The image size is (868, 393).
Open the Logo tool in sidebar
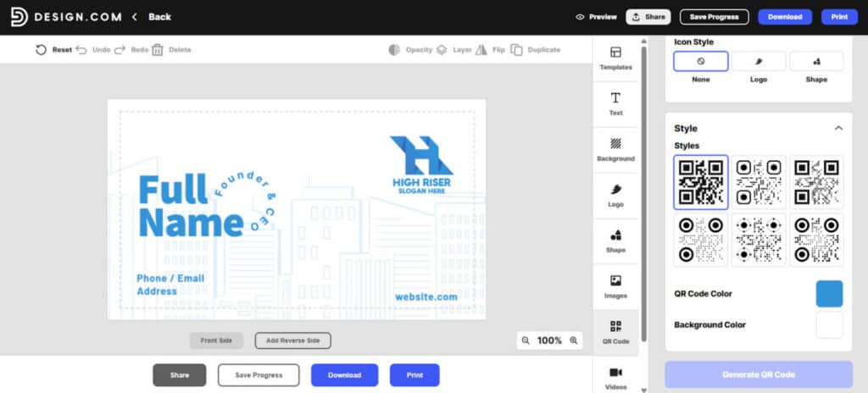pos(615,190)
